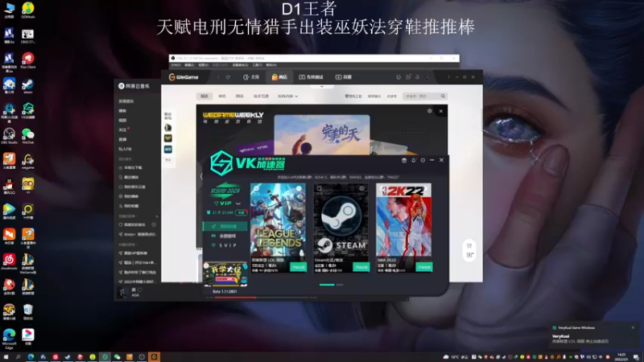644x362 pixels.
Task: Select 我的加速 in the VK accelerator menu
Action: click(225, 226)
